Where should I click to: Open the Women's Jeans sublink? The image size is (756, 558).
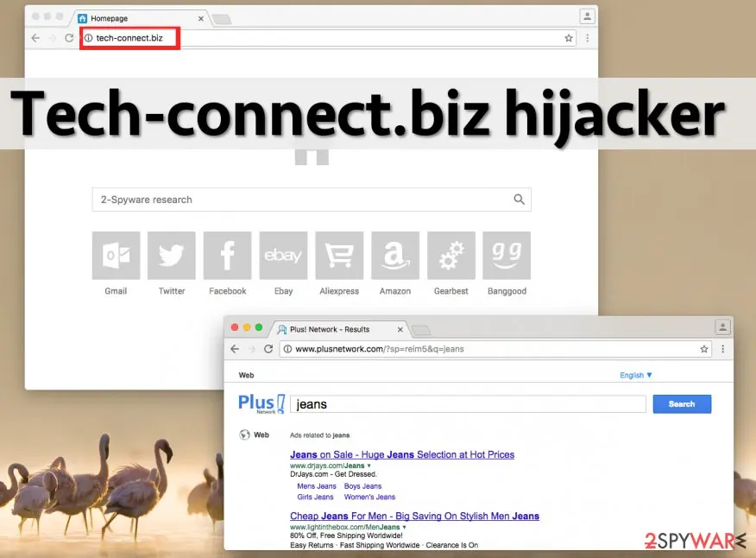click(370, 497)
